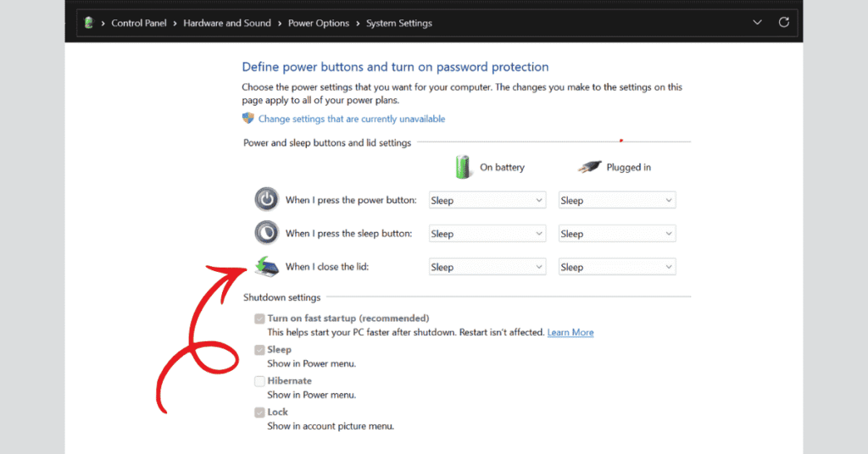This screenshot has width=868, height=454.
Task: Go to Power Options breadcrumb
Action: tap(319, 23)
